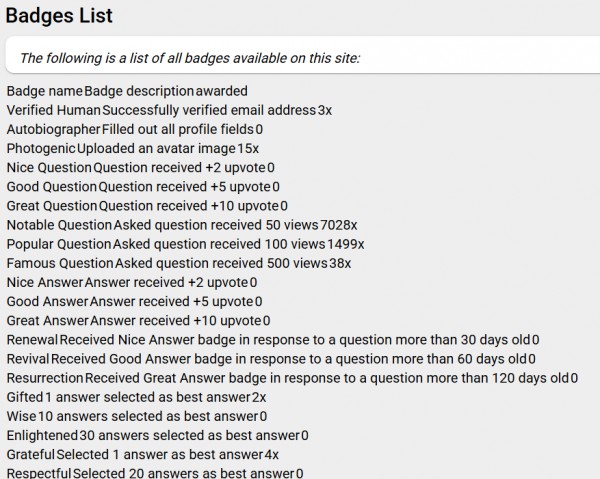
Task: Click the Enlightened badge name
Action: pos(42,436)
